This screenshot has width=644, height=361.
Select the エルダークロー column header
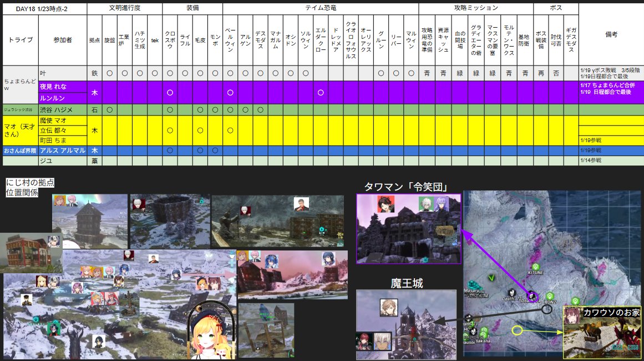tap(321, 41)
